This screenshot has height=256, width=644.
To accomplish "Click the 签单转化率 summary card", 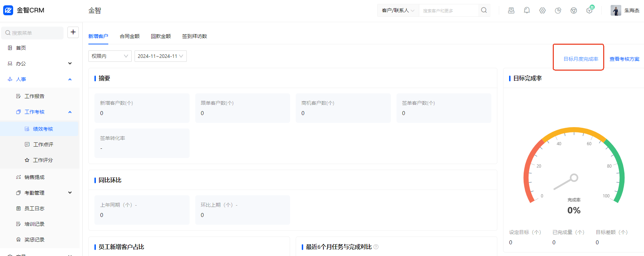I will pyautogui.click(x=142, y=143).
